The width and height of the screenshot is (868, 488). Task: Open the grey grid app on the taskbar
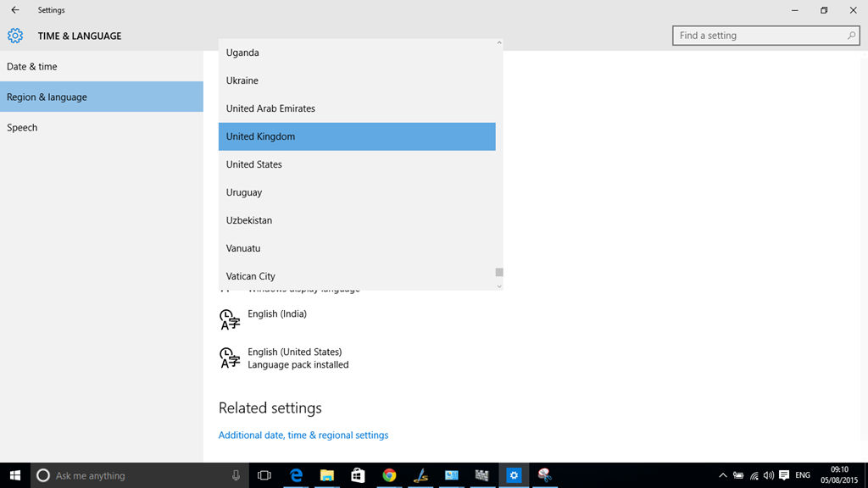click(x=482, y=475)
